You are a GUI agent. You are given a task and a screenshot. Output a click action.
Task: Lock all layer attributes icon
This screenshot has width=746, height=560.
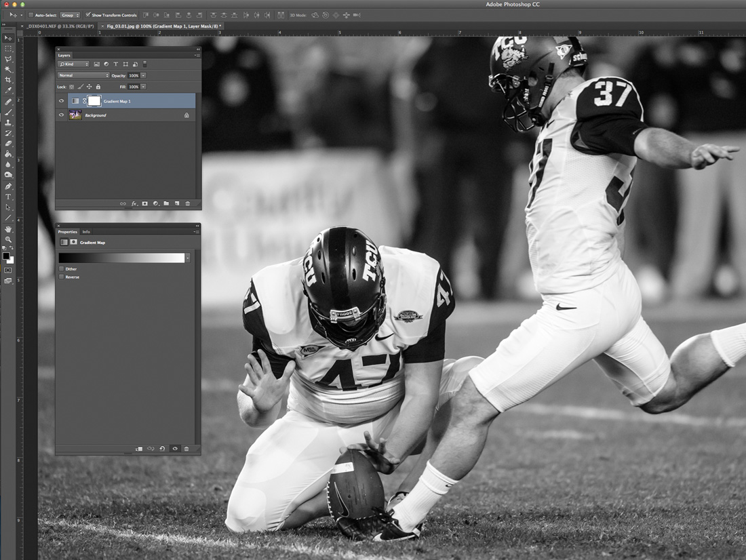pyautogui.click(x=98, y=87)
